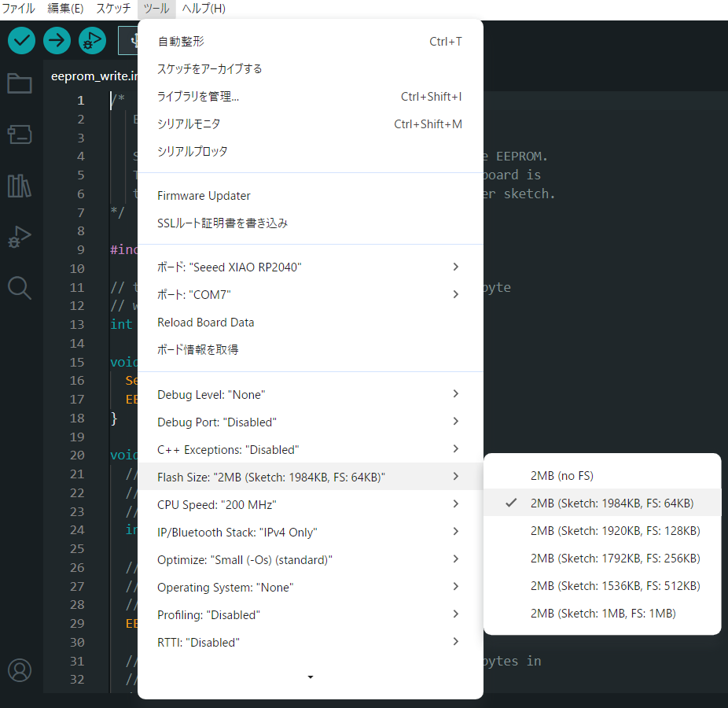Click the down arrow to scroll menu
The height and width of the screenshot is (708, 728).
(311, 677)
